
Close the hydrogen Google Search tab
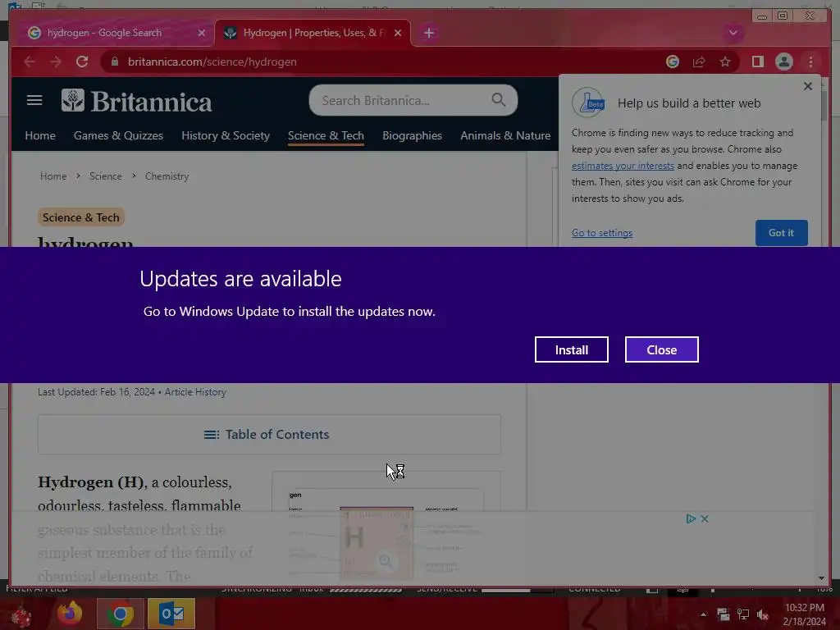(x=202, y=33)
